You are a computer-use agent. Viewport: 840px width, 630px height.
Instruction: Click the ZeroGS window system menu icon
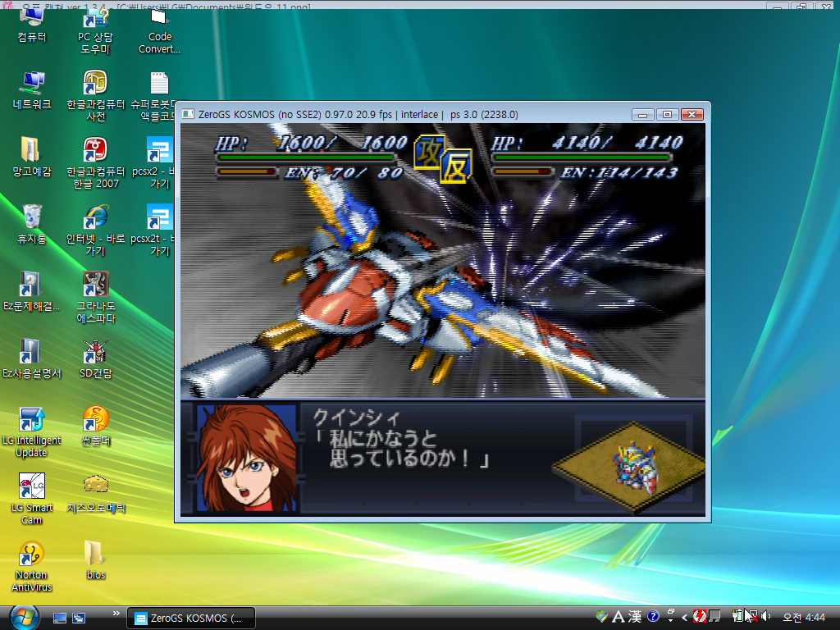(188, 114)
